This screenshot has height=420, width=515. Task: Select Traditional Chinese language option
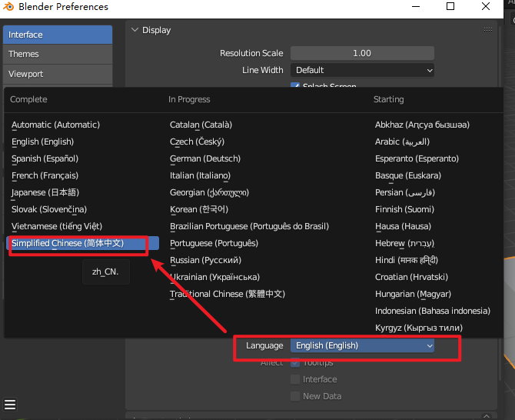[228, 294]
